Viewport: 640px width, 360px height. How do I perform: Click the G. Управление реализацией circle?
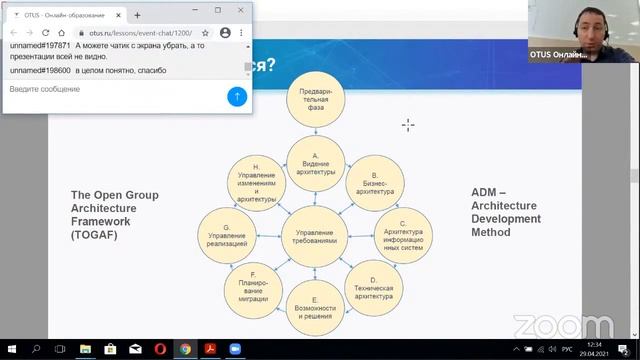pyautogui.click(x=227, y=236)
